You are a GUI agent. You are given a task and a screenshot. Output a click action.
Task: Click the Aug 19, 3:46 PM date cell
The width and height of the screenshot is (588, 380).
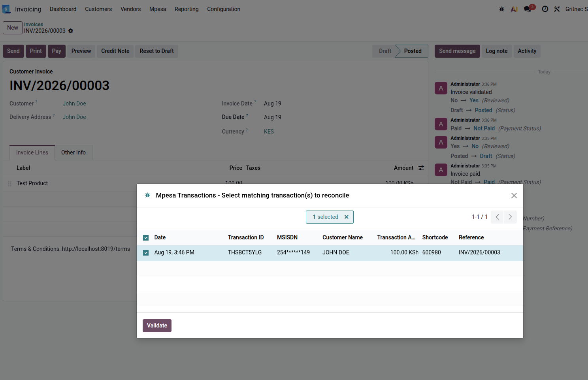[x=174, y=252]
